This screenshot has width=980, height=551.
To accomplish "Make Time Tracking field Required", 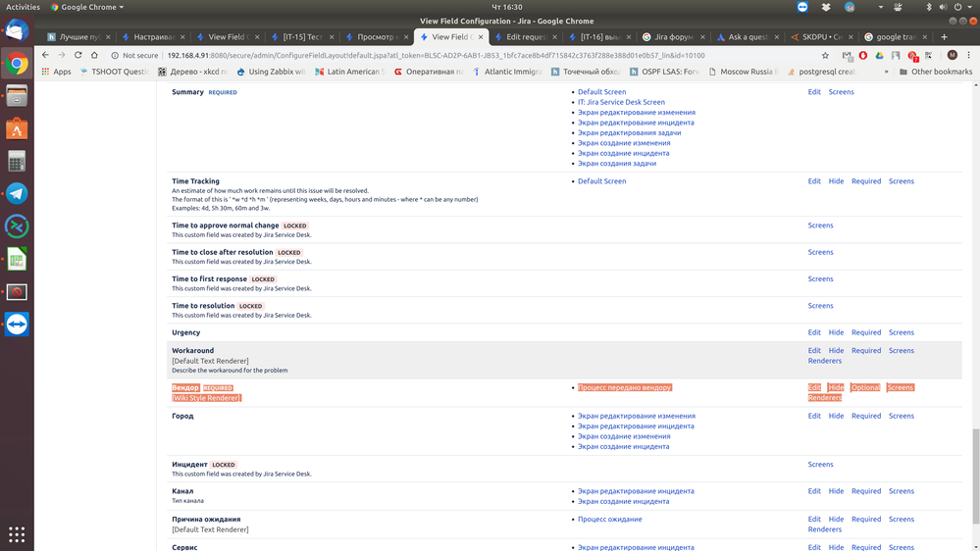I will (x=865, y=181).
